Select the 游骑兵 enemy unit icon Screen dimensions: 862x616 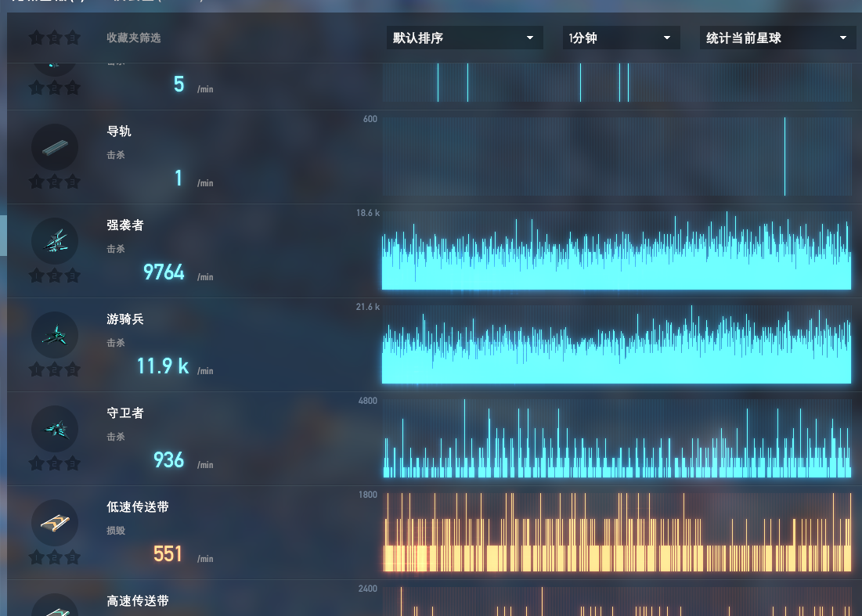pos(54,335)
